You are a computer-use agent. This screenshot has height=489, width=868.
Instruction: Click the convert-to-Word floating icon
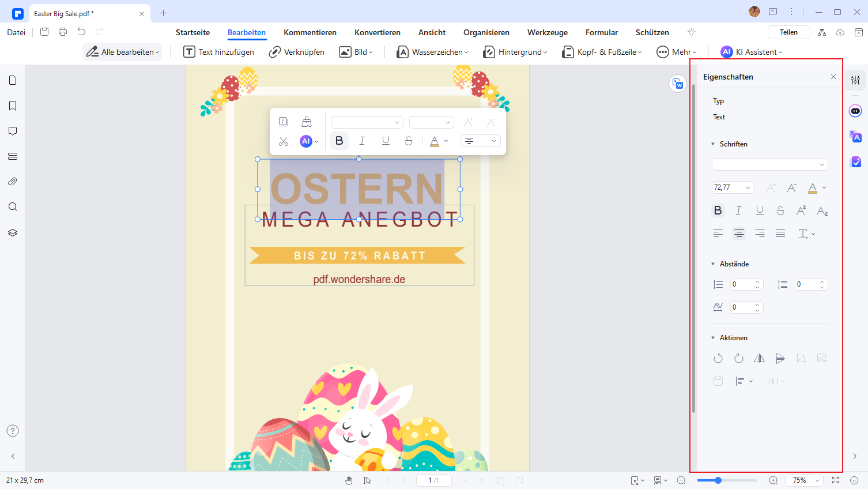click(x=678, y=84)
